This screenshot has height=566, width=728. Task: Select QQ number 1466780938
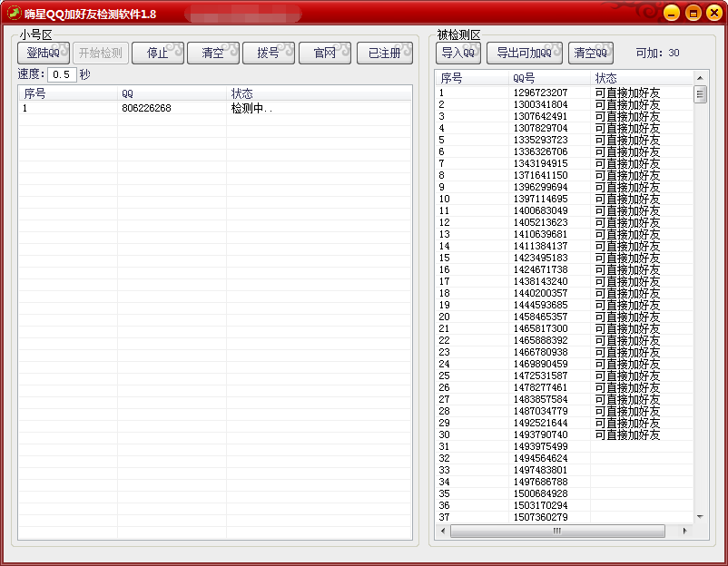(x=540, y=352)
